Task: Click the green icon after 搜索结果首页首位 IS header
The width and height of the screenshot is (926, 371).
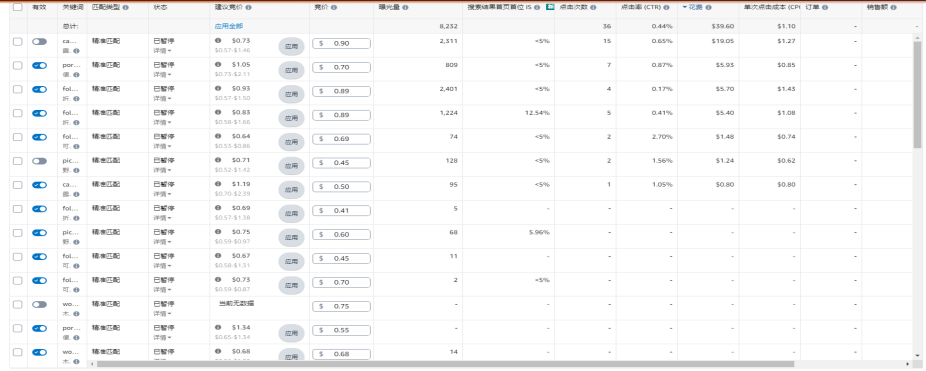Action: [549, 7]
